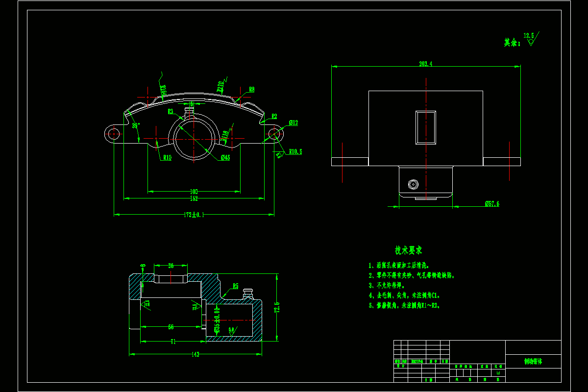Viewport: 588px width, 392px height.
Task: Select the Ø45 bore diameter label
Action: coord(225,157)
